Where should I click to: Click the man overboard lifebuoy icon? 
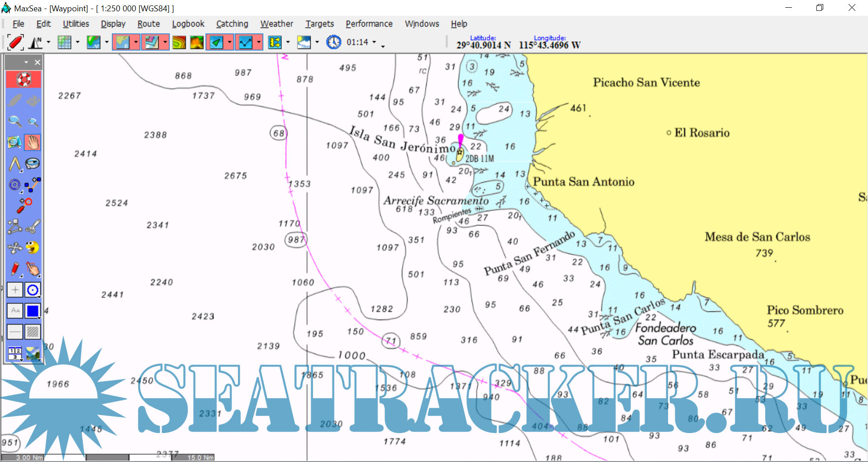click(x=24, y=80)
